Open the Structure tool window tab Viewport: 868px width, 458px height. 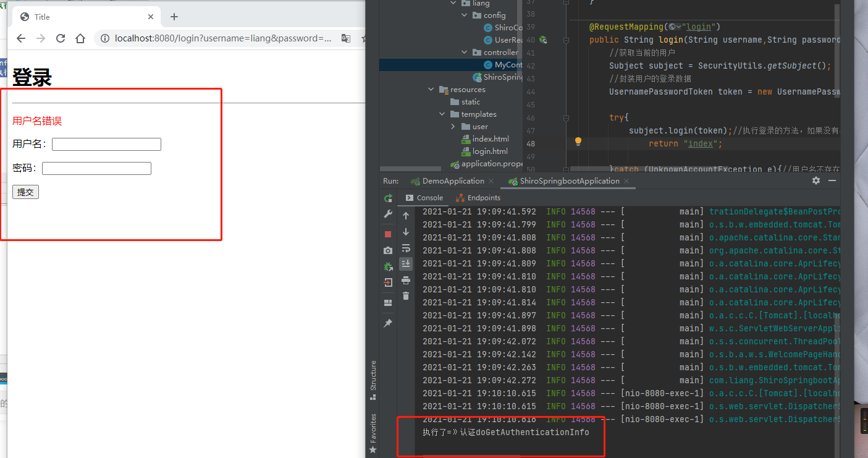coord(373,380)
